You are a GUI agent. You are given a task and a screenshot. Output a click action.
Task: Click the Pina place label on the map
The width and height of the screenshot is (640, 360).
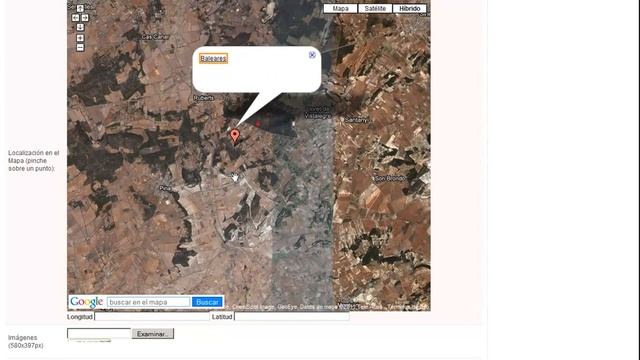point(165,188)
